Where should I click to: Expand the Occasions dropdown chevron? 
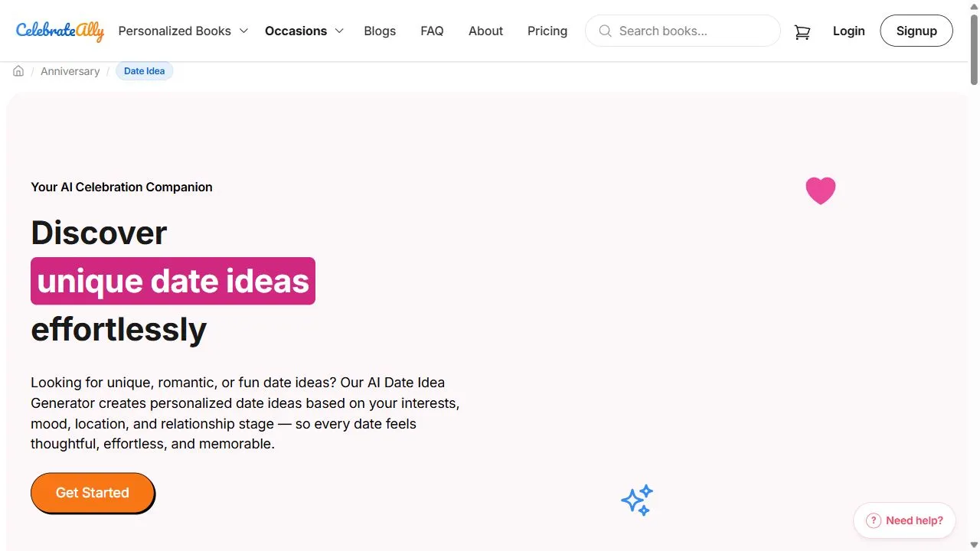tap(339, 31)
